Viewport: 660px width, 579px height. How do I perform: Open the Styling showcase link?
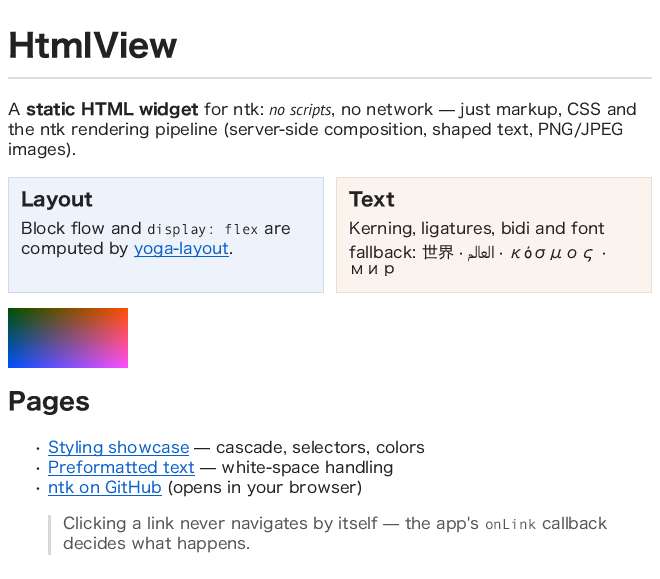click(x=119, y=447)
